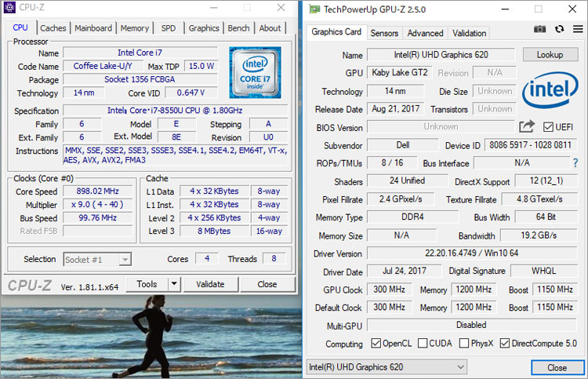Open the Intel(R) UHD Graphics 620 GPU selector

387,367
